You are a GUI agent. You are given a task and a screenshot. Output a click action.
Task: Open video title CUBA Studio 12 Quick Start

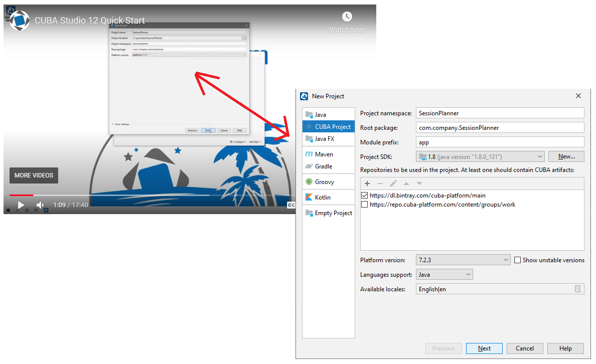[90, 20]
